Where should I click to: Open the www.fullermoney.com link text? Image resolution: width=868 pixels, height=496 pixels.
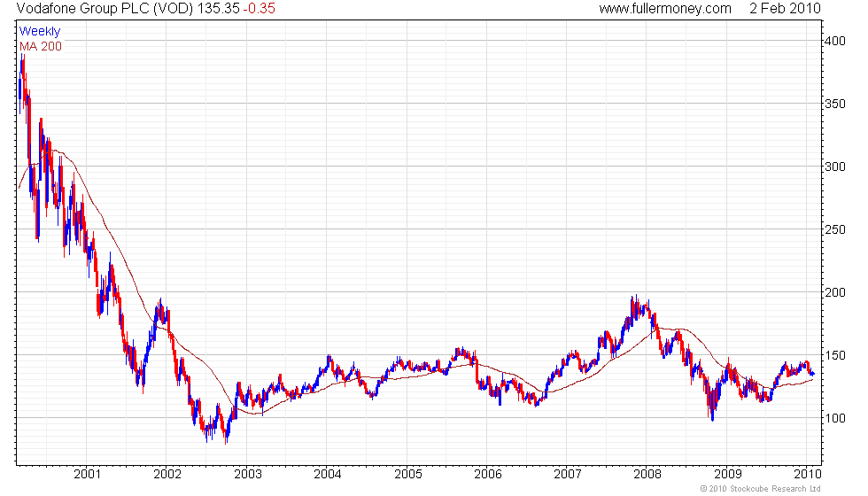[665, 9]
